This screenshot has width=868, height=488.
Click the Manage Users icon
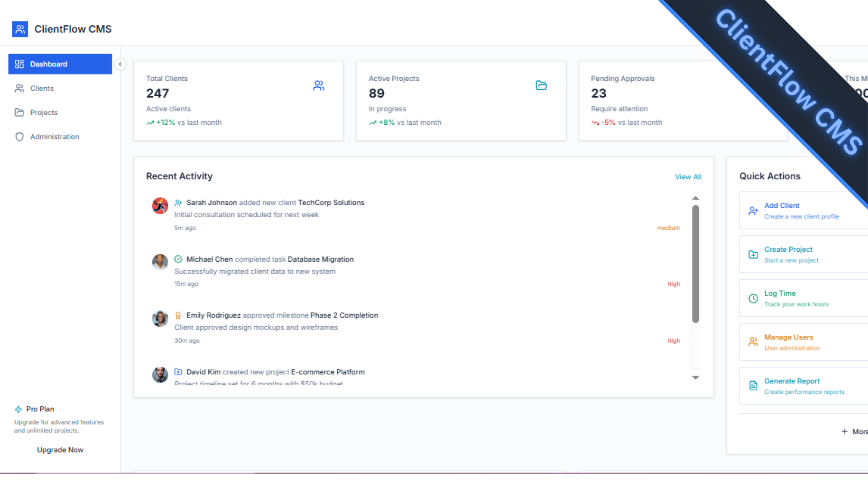tap(753, 342)
